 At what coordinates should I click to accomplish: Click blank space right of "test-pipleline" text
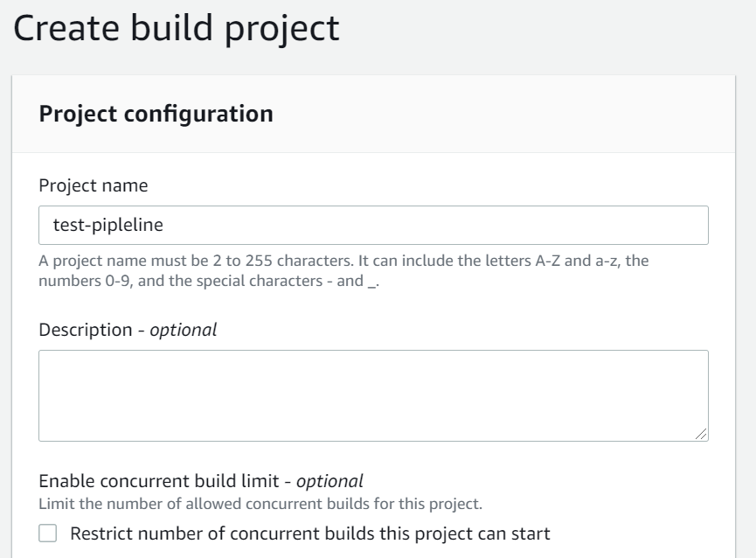(437, 225)
